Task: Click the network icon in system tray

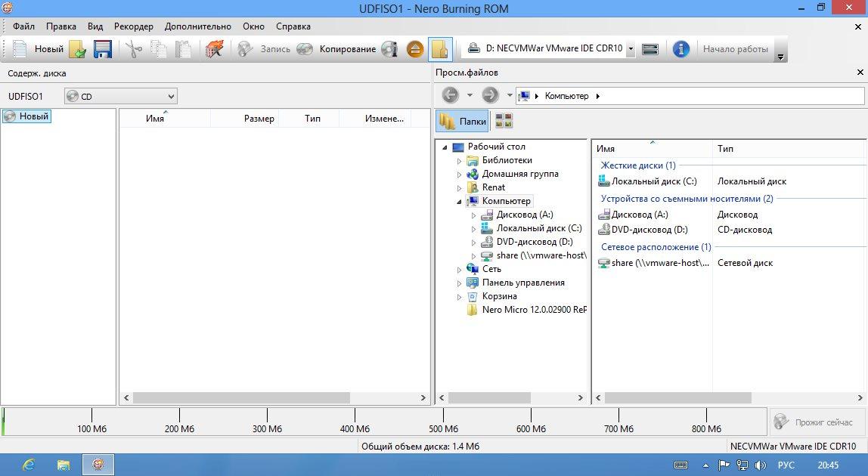Action: [x=742, y=465]
